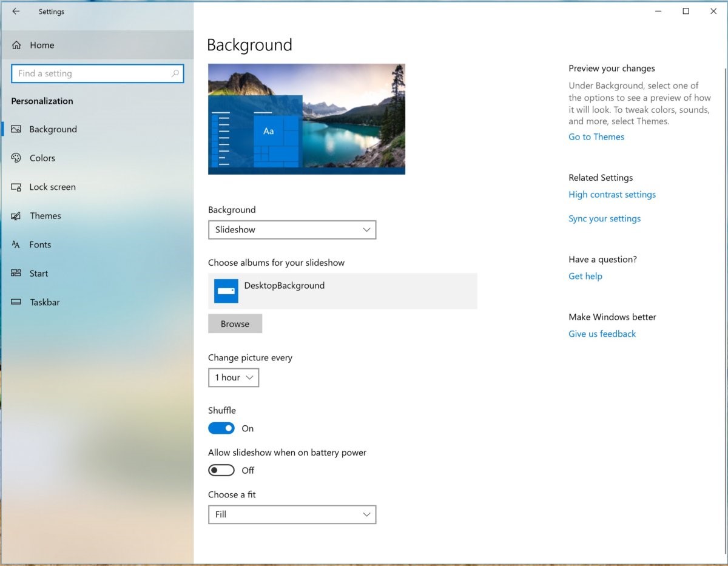The width and height of the screenshot is (728, 566).
Task: Turn off the Shuffle toggle
Action: click(x=221, y=428)
